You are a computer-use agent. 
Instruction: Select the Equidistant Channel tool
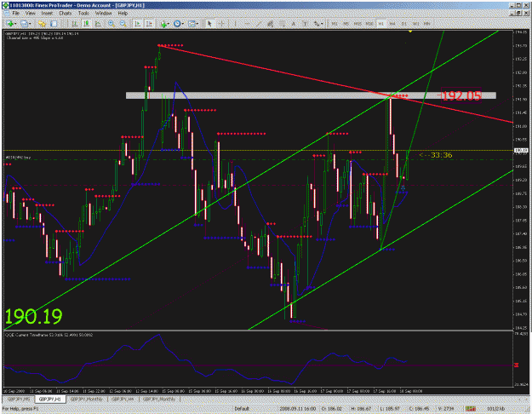pyautogui.click(x=271, y=24)
